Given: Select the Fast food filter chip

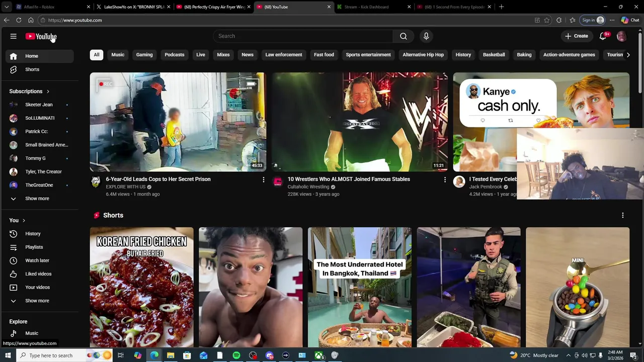Looking at the screenshot, I should (x=324, y=55).
